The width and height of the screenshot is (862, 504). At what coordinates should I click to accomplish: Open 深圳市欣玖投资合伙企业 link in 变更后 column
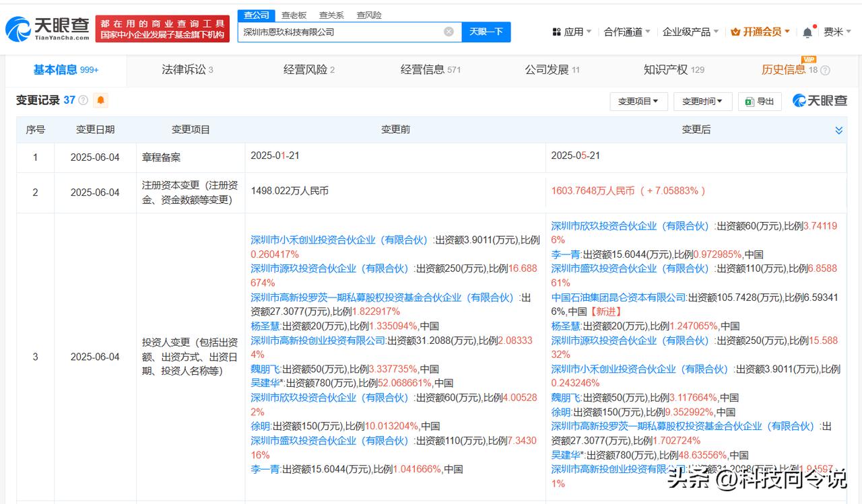[x=630, y=226]
